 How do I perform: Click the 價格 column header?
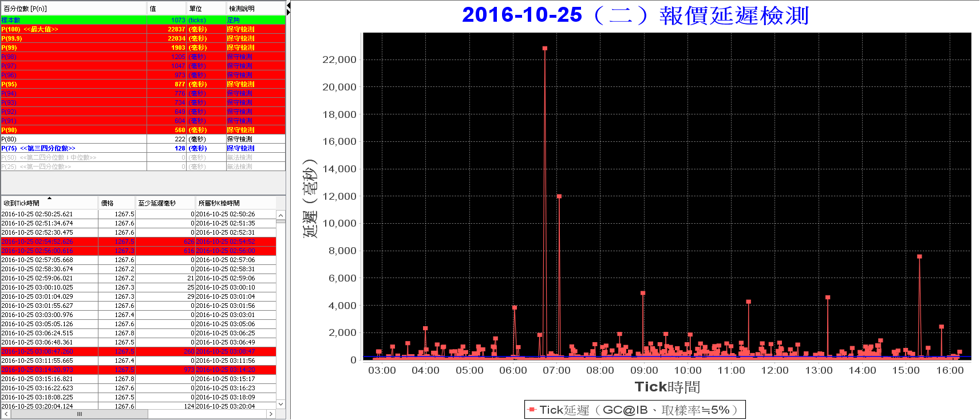click(117, 203)
